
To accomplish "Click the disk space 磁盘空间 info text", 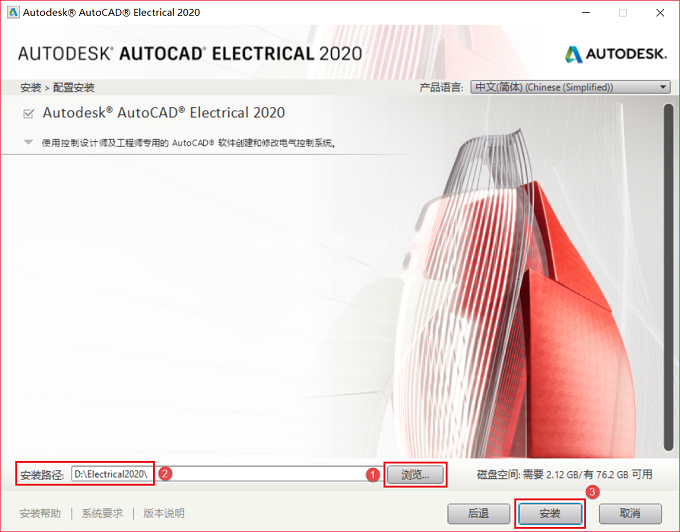I will coord(565,474).
